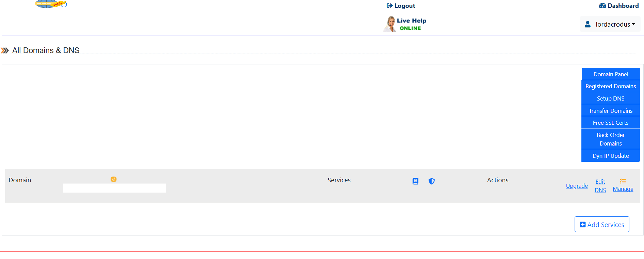Click the double-arrow icon beside All Domains & DNS
Screen dimensions: 644x259
coord(5,50)
